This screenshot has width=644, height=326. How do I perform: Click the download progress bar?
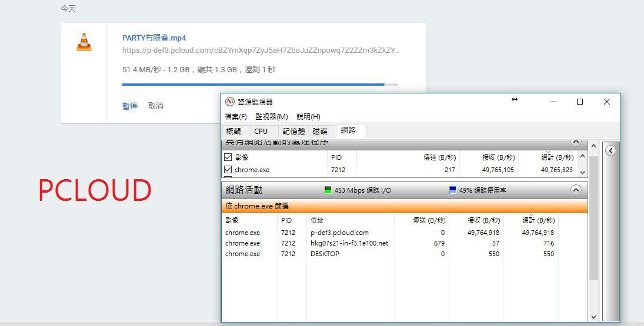[x=260, y=85]
